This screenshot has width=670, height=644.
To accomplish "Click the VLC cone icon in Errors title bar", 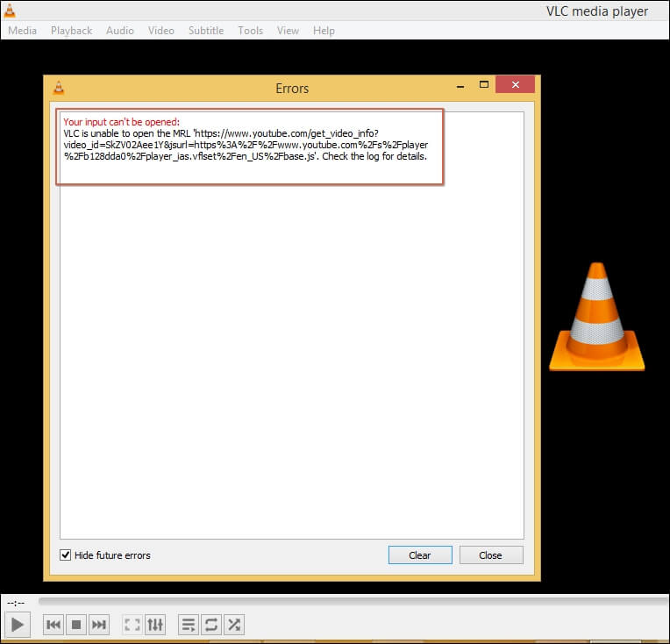I will click(x=59, y=88).
